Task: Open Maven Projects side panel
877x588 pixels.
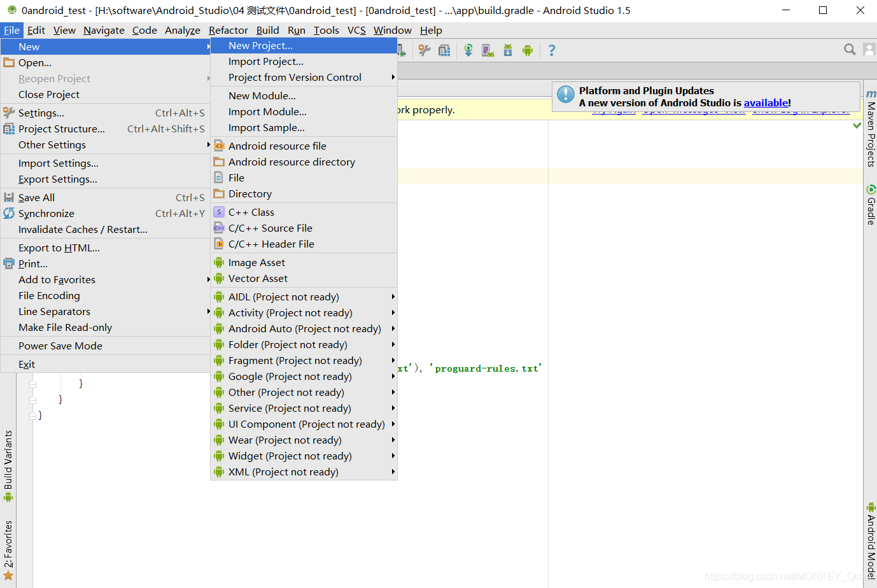Action: pos(871,129)
